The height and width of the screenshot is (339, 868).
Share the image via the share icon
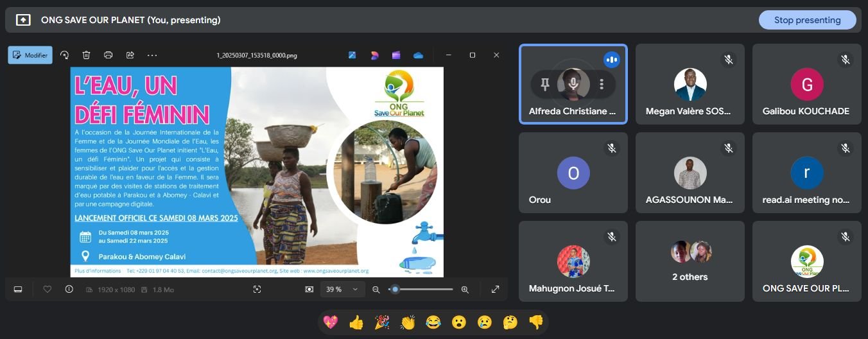(x=130, y=55)
